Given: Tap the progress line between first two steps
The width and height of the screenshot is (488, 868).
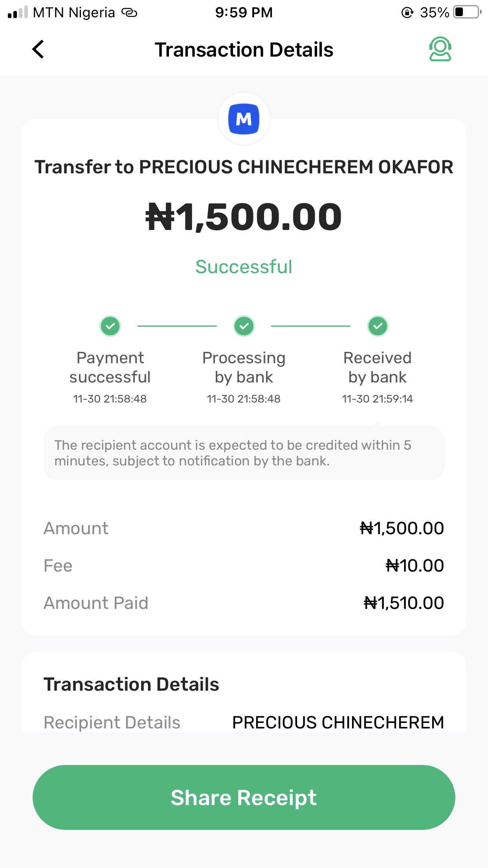Looking at the screenshot, I should (x=177, y=326).
